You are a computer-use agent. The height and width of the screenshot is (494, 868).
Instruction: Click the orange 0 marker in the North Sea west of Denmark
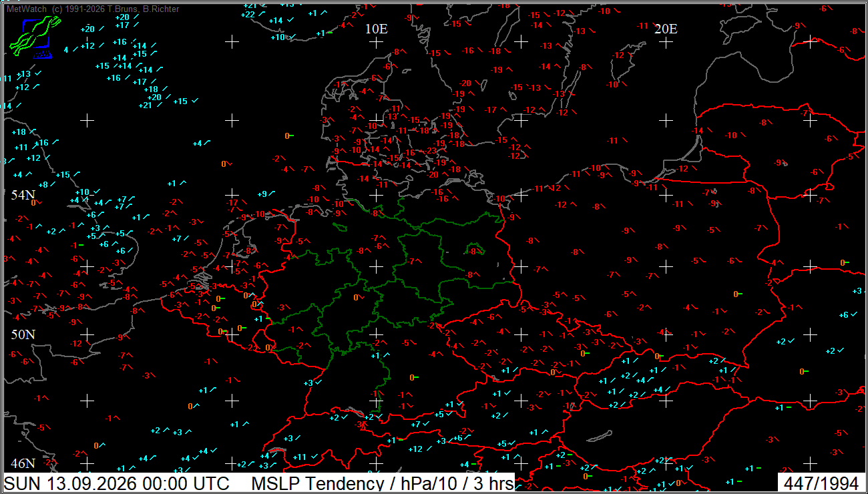(x=287, y=136)
